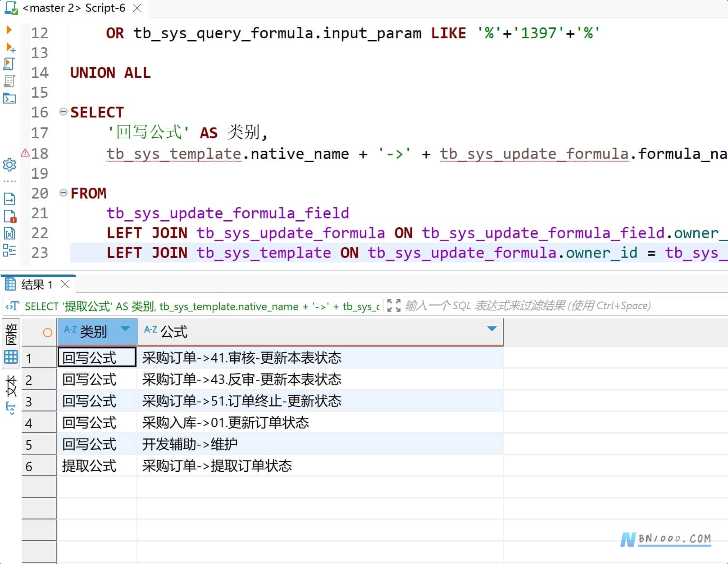Open the output export panel icon
Screen dimensions: 728x564
[9, 199]
